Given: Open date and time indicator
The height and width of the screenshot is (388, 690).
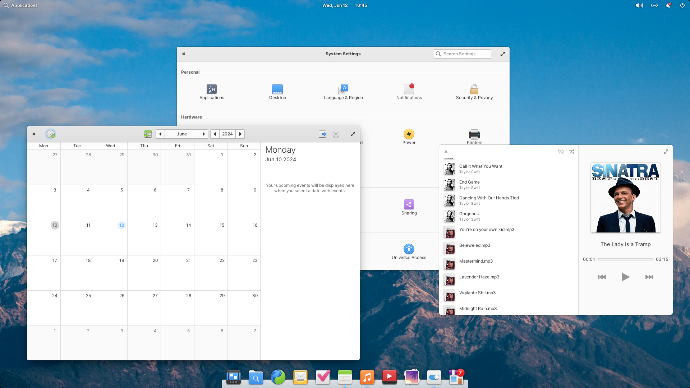Looking at the screenshot, I should (345, 5).
